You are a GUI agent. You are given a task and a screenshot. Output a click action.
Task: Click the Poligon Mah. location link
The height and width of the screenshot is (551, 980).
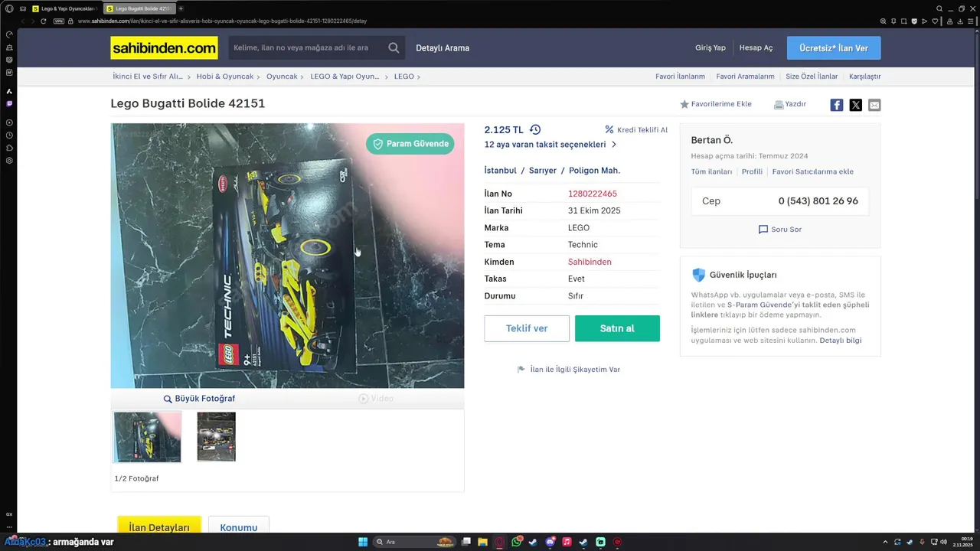click(594, 171)
